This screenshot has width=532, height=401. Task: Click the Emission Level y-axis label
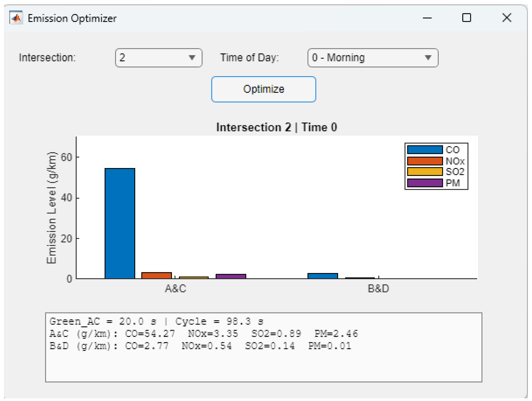tap(52, 208)
